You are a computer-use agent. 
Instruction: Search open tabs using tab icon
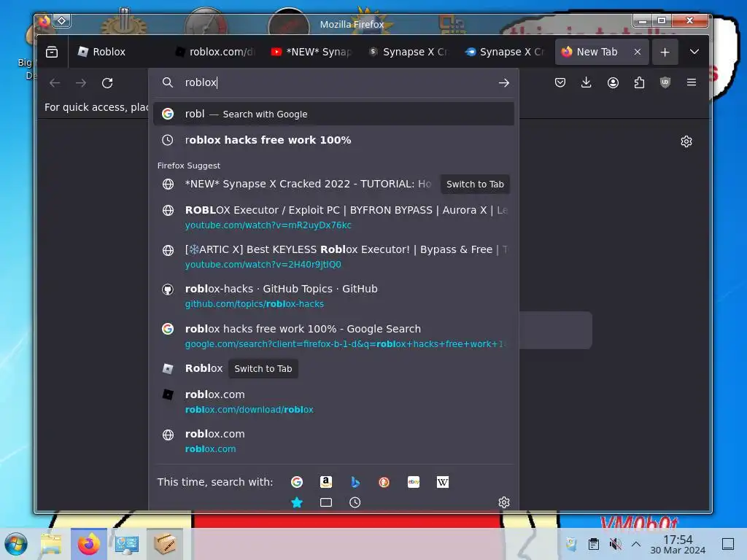[326, 502]
